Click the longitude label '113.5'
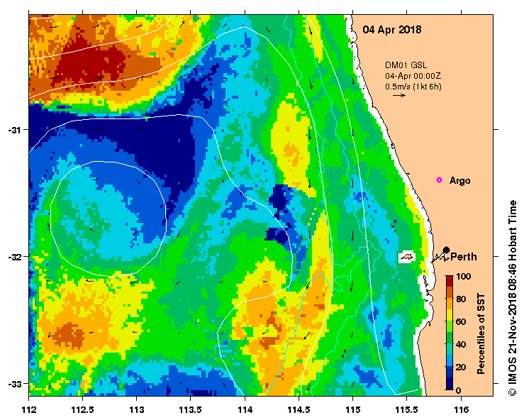The image size is (524, 420). click(x=191, y=409)
